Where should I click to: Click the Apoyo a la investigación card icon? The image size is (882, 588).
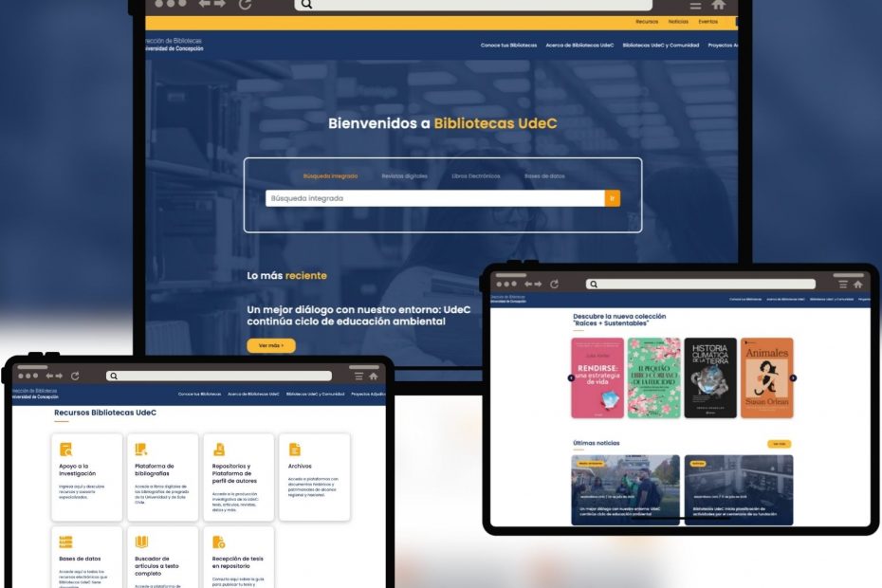pyautogui.click(x=65, y=450)
